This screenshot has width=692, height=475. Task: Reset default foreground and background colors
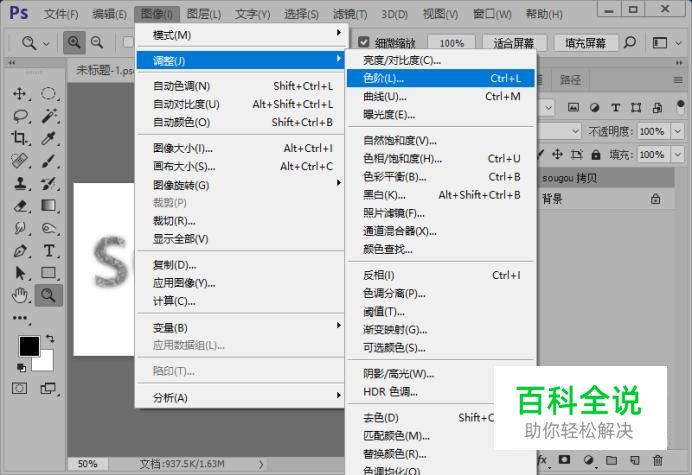(x=21, y=367)
